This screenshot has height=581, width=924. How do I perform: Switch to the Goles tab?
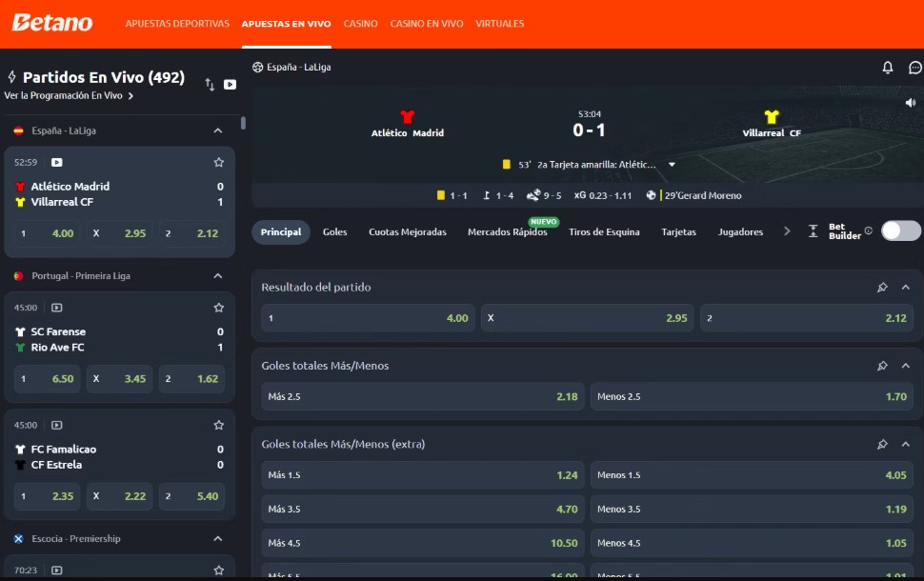[x=334, y=232]
